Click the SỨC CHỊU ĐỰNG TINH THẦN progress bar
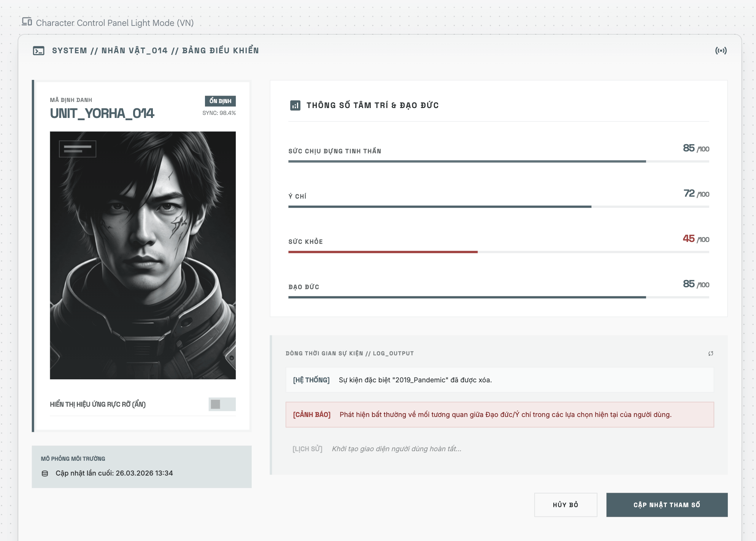This screenshot has height=541, width=756. pyautogui.click(x=499, y=161)
